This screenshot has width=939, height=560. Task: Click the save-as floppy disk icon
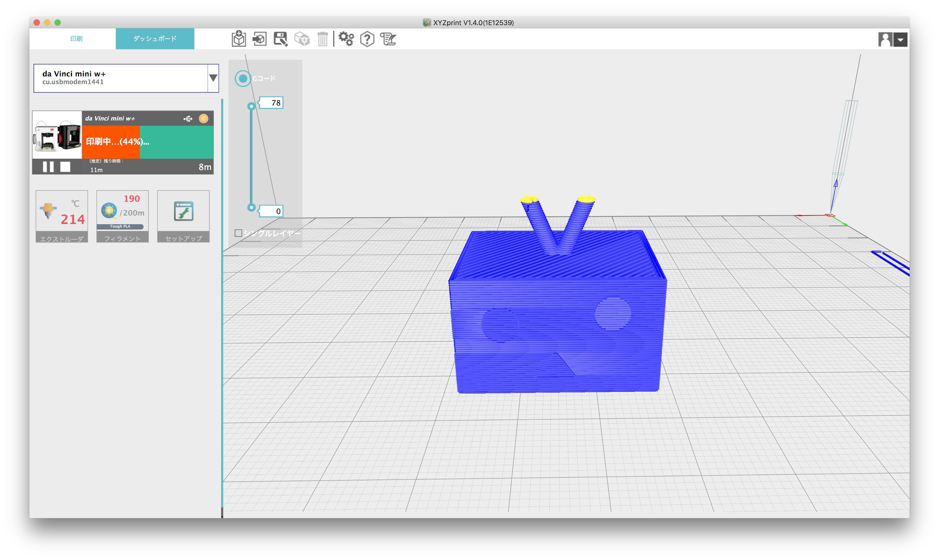(280, 39)
